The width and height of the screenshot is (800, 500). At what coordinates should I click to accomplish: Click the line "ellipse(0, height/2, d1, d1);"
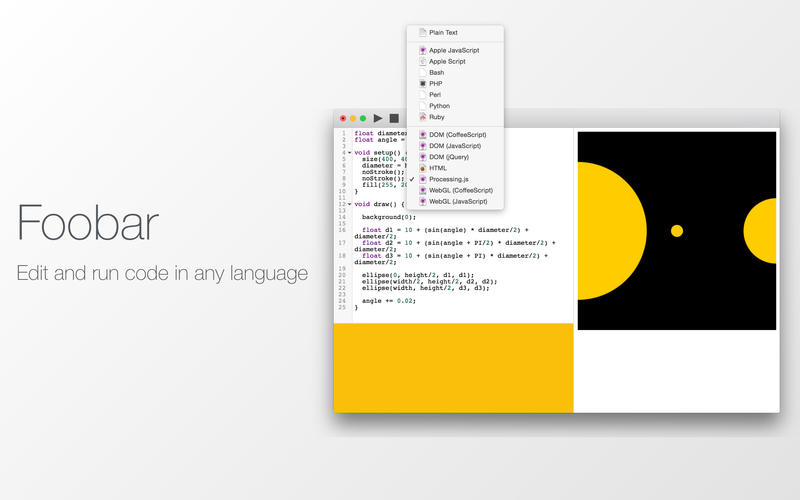(x=418, y=275)
